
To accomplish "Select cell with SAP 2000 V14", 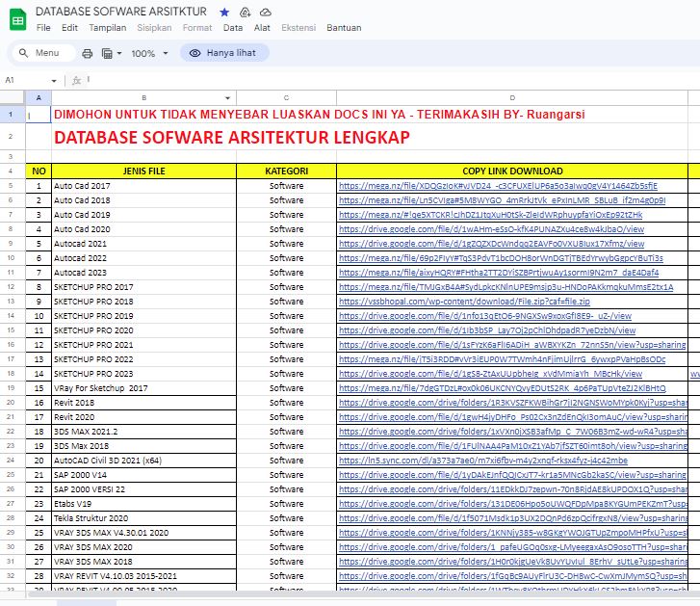I will pos(143,475).
